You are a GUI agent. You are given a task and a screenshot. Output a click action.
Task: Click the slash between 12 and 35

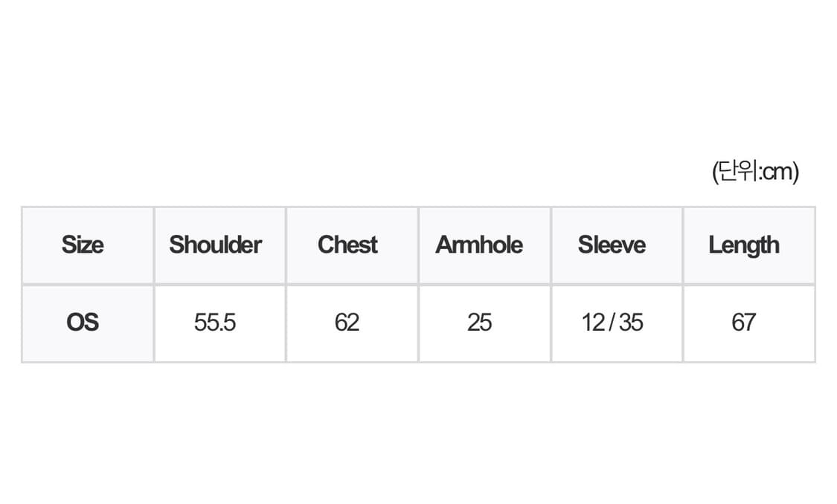point(612,323)
